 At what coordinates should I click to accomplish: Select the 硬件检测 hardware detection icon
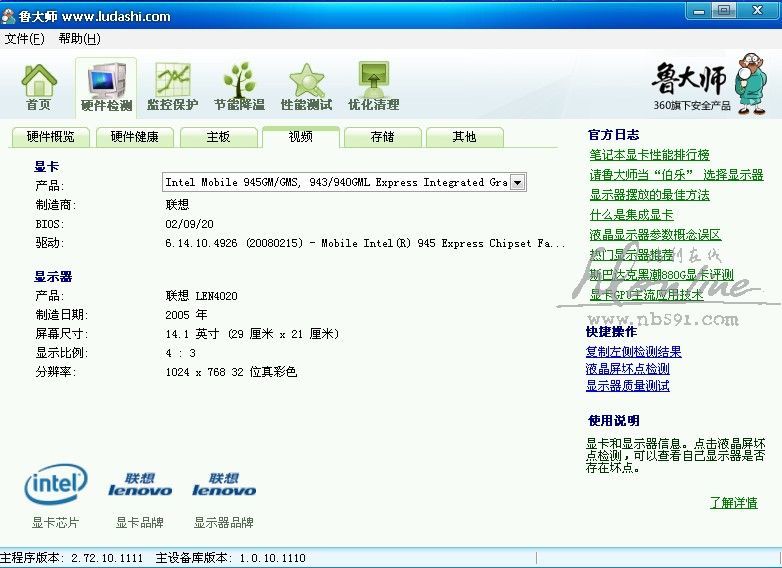[x=106, y=86]
